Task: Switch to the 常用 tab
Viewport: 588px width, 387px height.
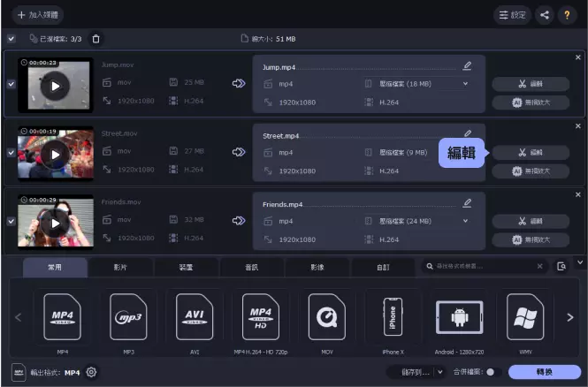Action: 55,267
